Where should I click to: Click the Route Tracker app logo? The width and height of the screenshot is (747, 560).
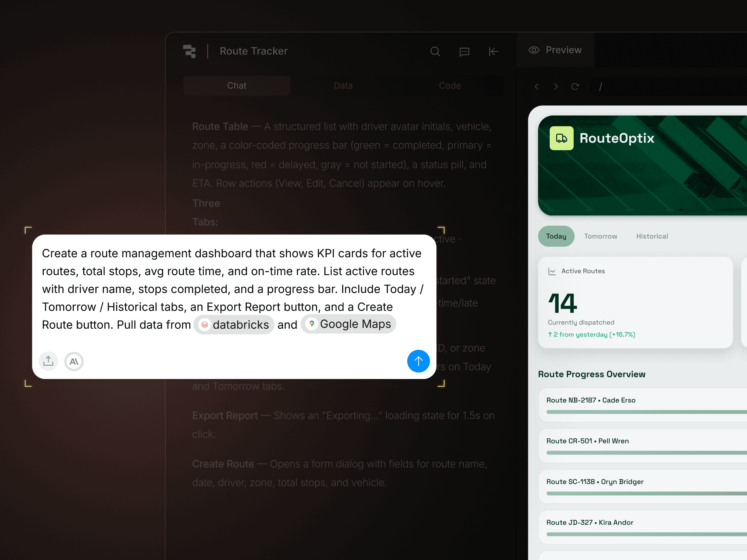pos(190,52)
